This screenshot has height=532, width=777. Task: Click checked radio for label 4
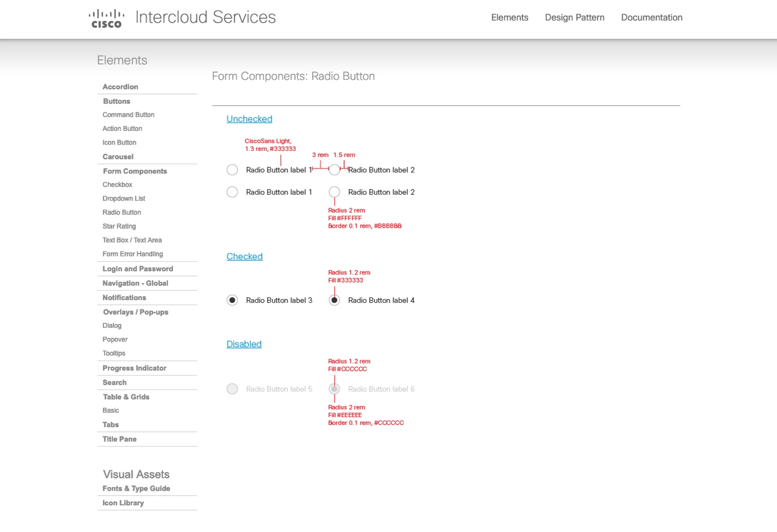[334, 300]
